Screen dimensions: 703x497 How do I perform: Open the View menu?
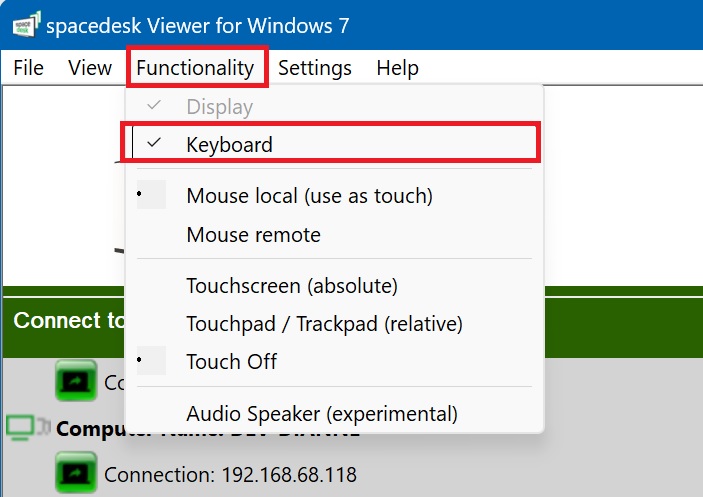click(90, 68)
